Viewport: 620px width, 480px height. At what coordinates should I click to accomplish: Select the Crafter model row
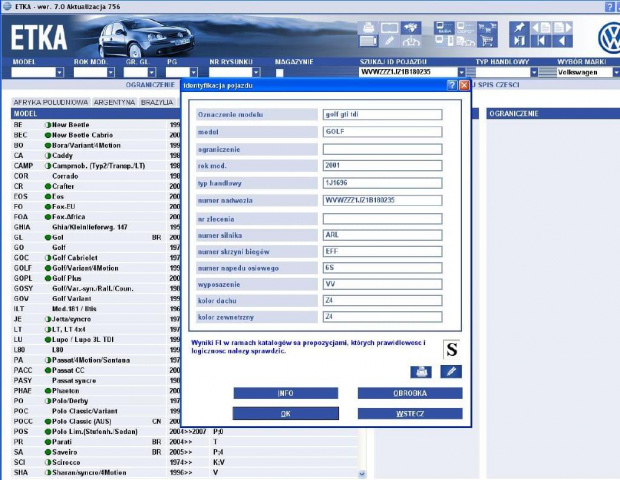pyautogui.click(x=95, y=186)
